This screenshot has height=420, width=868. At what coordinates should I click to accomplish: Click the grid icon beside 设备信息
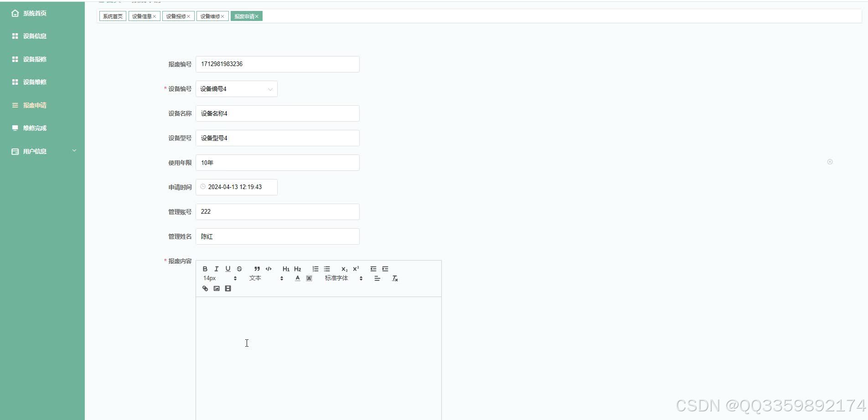pyautogui.click(x=15, y=36)
